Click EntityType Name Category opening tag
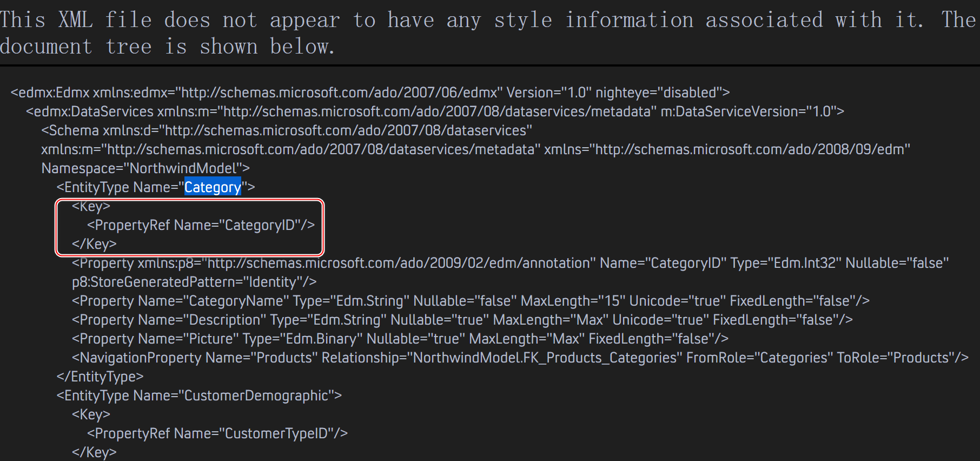 pos(156,187)
